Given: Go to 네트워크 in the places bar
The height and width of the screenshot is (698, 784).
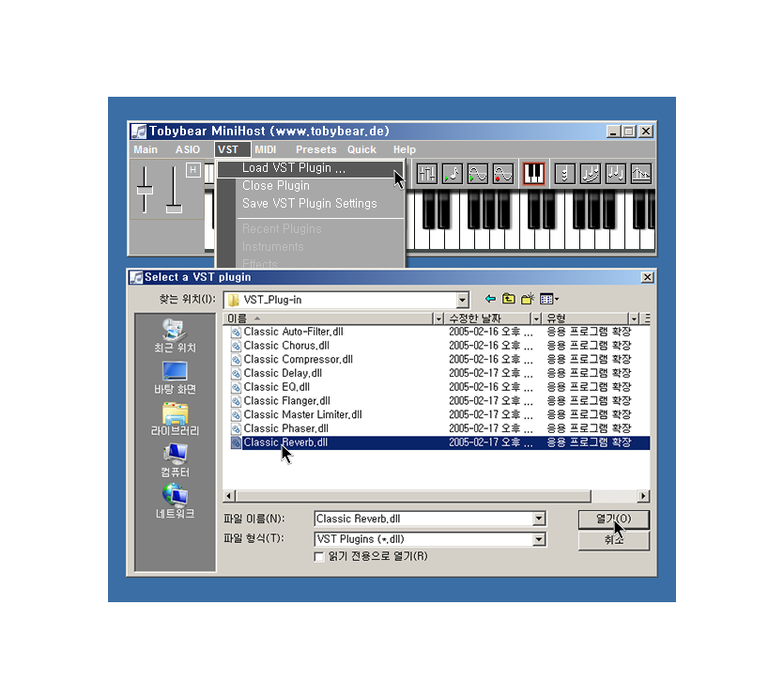Looking at the screenshot, I should point(175,502).
